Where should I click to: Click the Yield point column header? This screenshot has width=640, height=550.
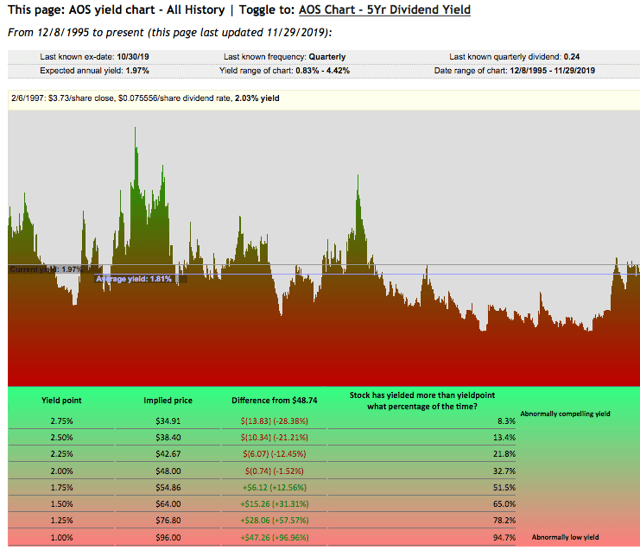tap(61, 401)
